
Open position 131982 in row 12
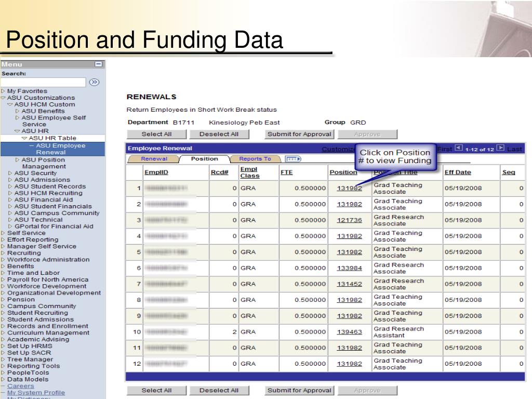(x=350, y=364)
